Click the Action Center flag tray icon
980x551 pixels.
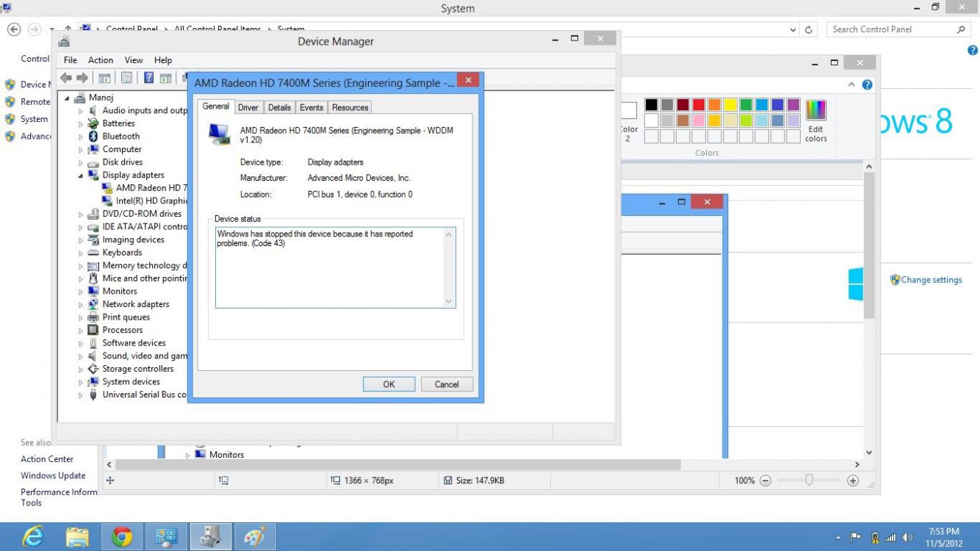click(856, 538)
